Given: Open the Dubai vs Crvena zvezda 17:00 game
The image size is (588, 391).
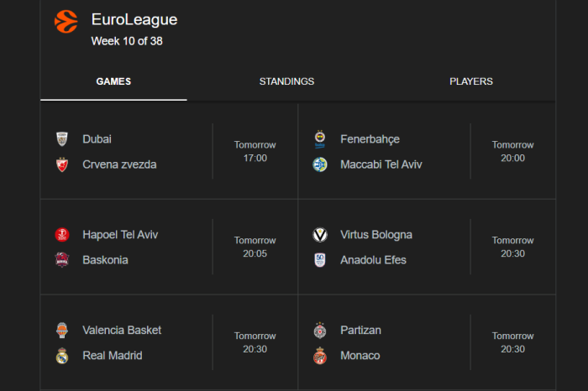Looking at the screenshot, I should click(168, 152).
